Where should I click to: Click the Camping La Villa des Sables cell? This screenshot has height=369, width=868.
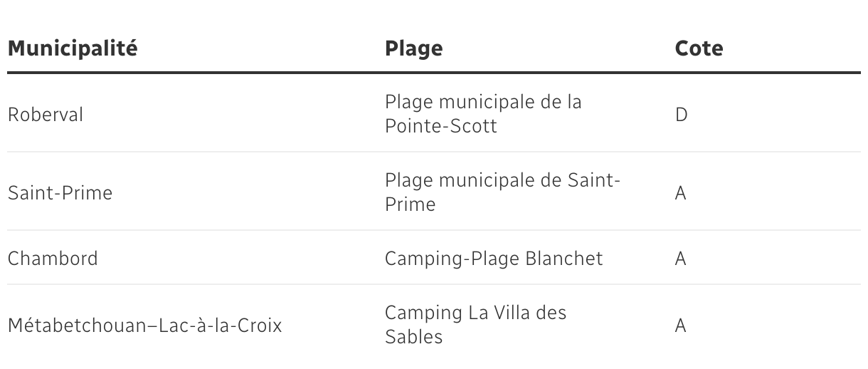[x=475, y=325]
